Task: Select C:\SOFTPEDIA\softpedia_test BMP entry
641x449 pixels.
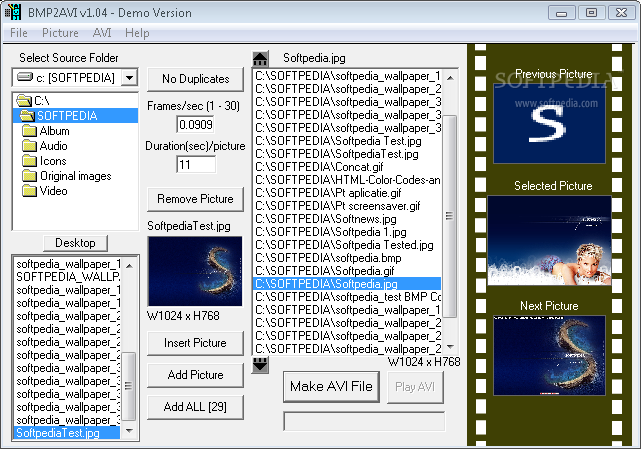Action: tap(347, 297)
